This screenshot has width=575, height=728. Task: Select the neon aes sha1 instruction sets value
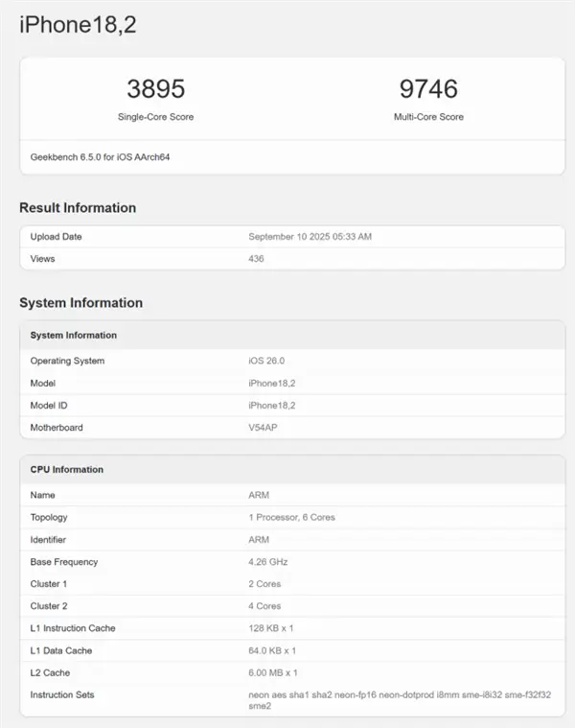pyautogui.click(x=400, y=700)
